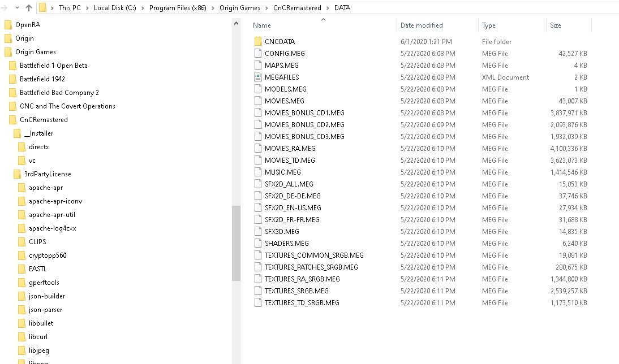Click the gperftools folder icon

[22, 283]
